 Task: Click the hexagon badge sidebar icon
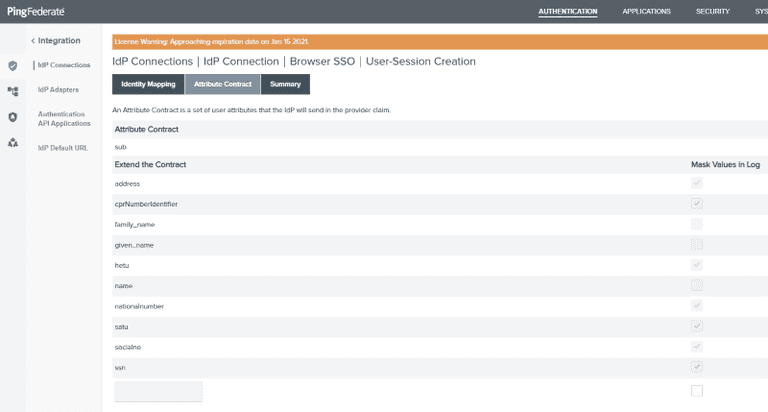[12, 117]
